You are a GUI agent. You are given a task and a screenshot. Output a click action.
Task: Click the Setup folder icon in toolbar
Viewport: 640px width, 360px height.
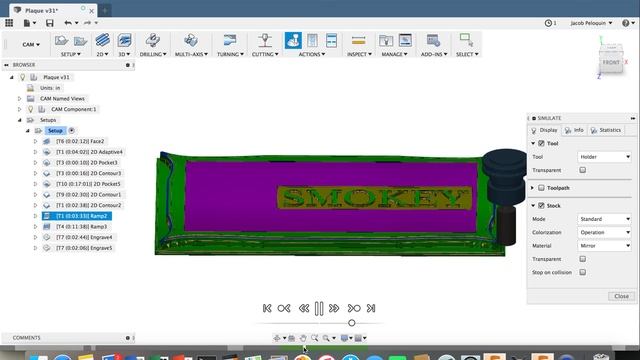pos(80,40)
